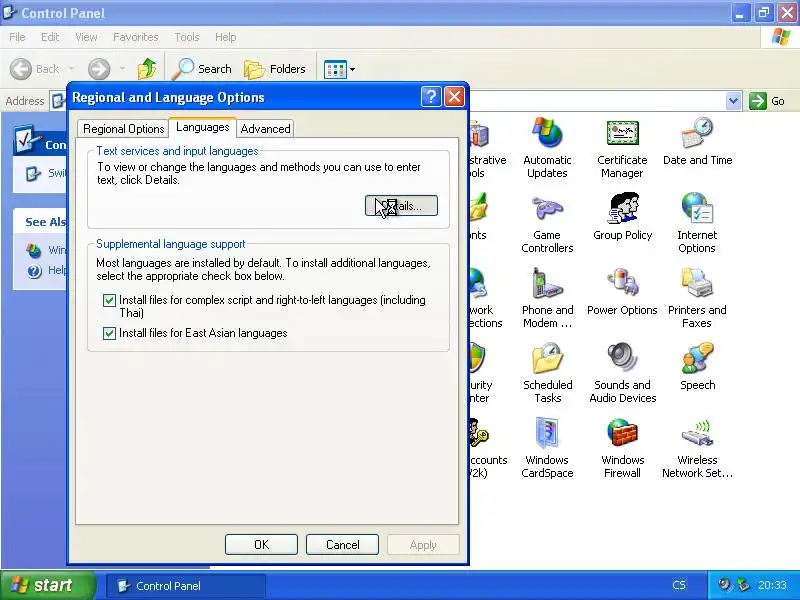Click Cancel in the dialog
The width and height of the screenshot is (800, 600).
tap(342, 545)
